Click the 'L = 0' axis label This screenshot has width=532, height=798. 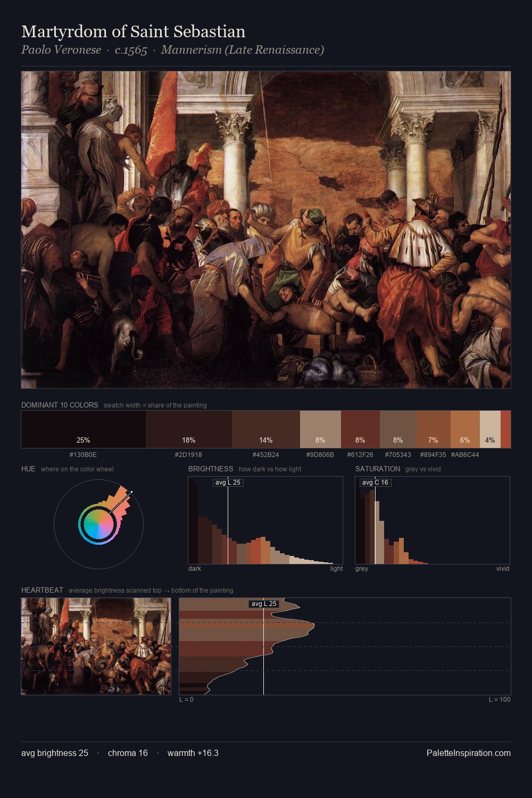[x=186, y=700]
